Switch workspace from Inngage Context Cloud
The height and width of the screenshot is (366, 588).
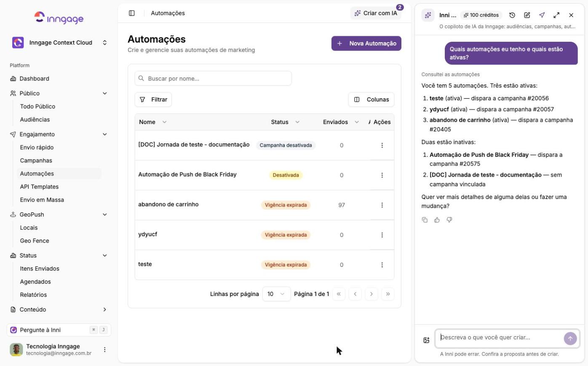[x=59, y=43]
